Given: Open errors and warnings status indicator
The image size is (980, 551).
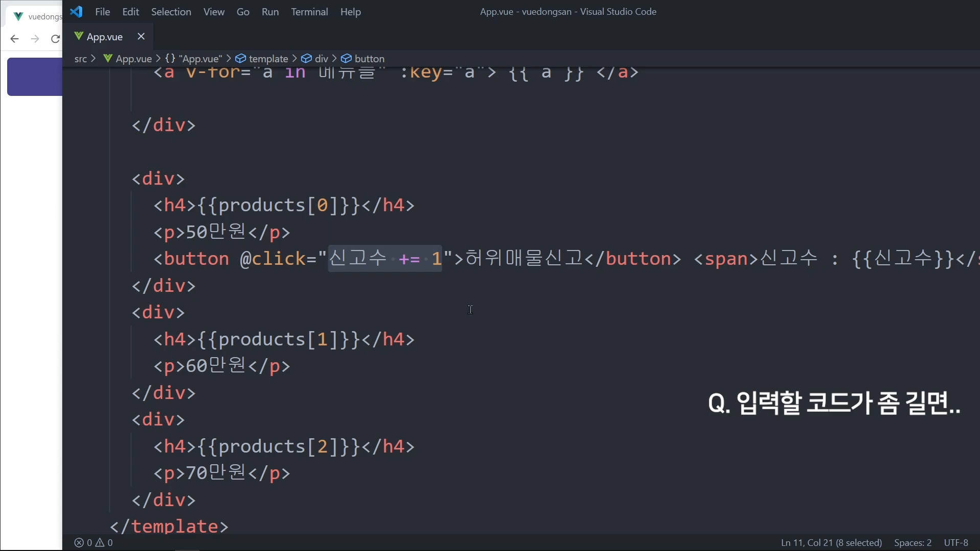Looking at the screenshot, I should (93, 542).
